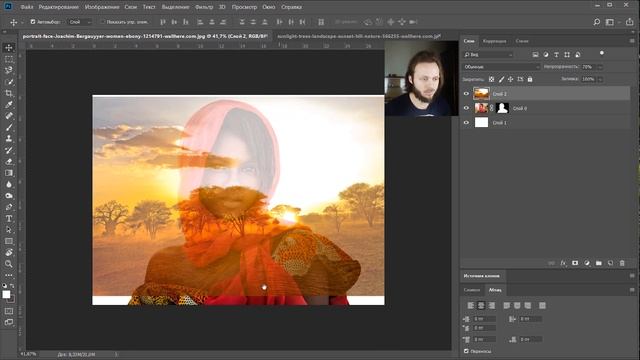Switch to the Символ tab
The width and height of the screenshot is (640, 360).
click(472, 290)
